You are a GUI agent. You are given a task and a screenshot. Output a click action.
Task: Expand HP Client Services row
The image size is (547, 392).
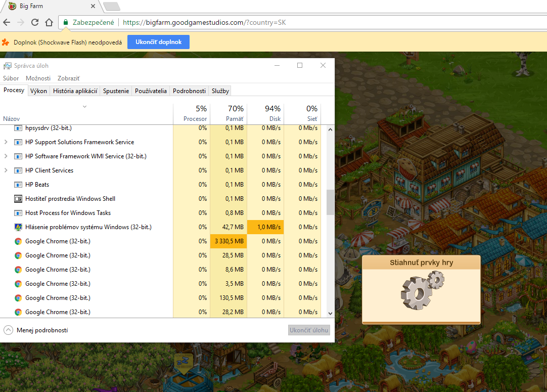[6, 170]
